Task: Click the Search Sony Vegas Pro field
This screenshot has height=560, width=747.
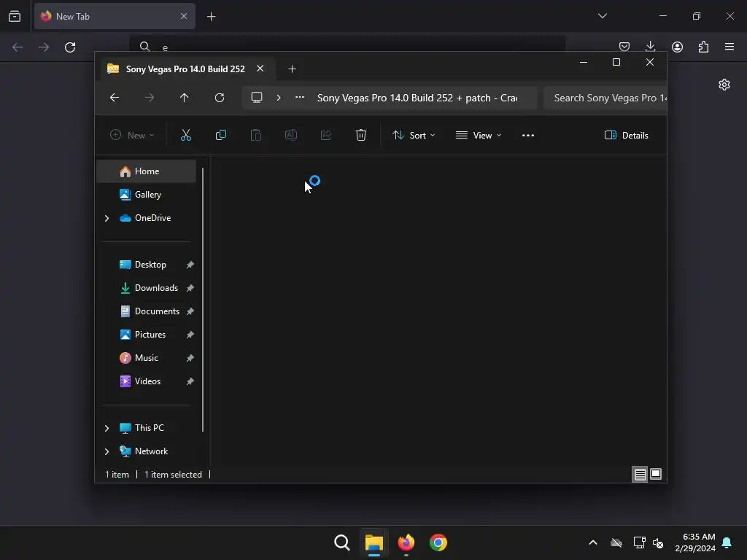Action: (605, 98)
